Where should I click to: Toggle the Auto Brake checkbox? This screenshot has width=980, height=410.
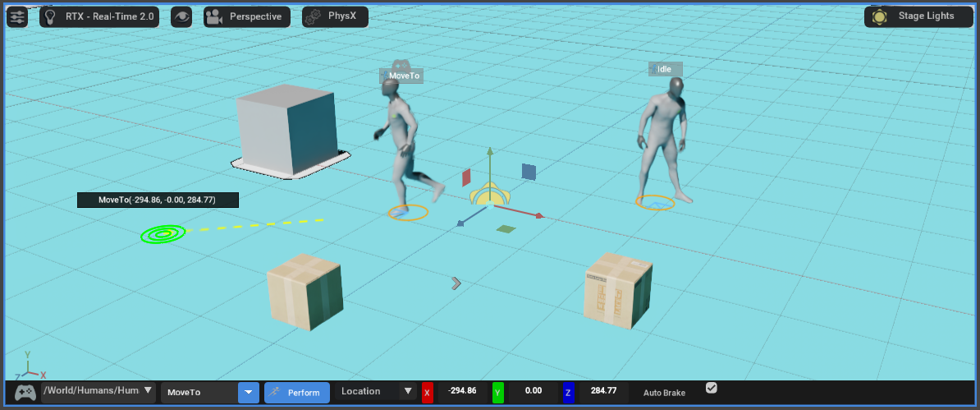pos(712,388)
